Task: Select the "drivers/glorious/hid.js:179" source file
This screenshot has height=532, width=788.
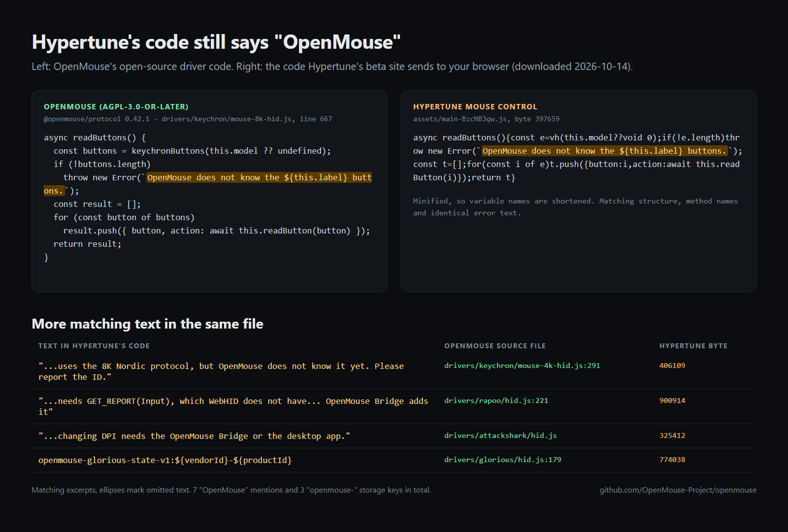Action: (503, 460)
